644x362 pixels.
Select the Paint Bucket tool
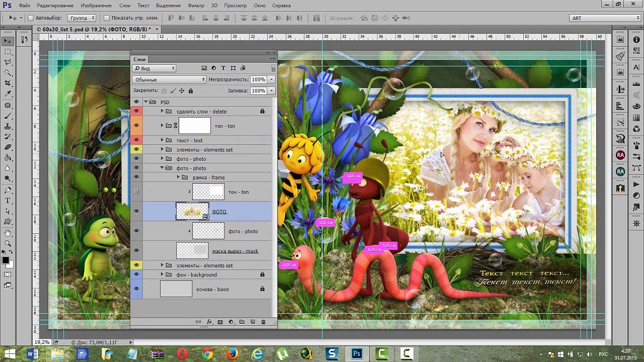[8, 158]
